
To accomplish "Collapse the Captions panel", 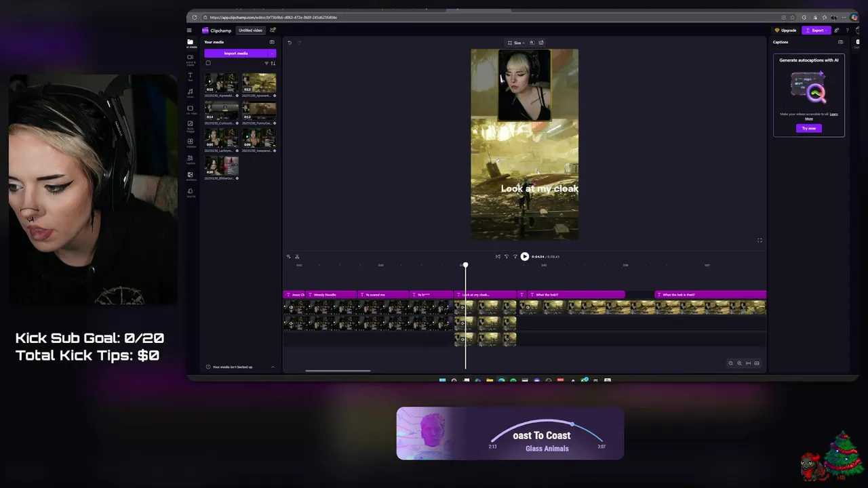I will (x=840, y=42).
